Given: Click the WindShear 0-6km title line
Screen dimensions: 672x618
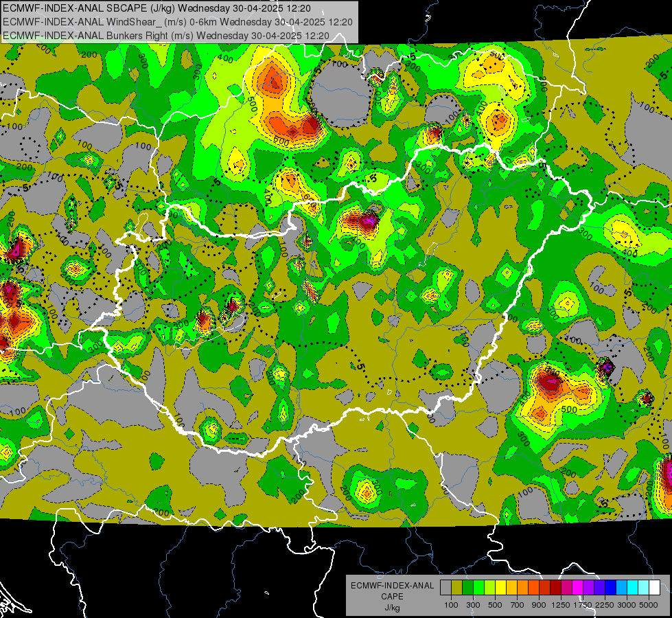Looking at the screenshot, I should coord(177,22).
